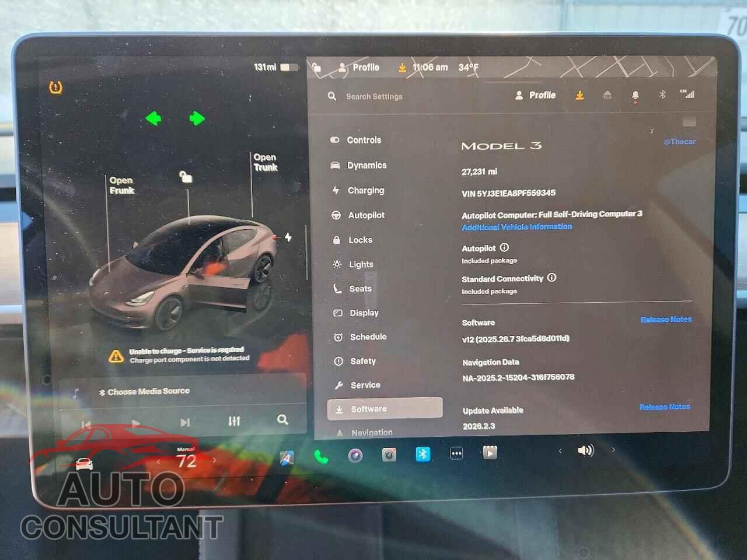Toggle the car door lock icon

pyautogui.click(x=186, y=176)
